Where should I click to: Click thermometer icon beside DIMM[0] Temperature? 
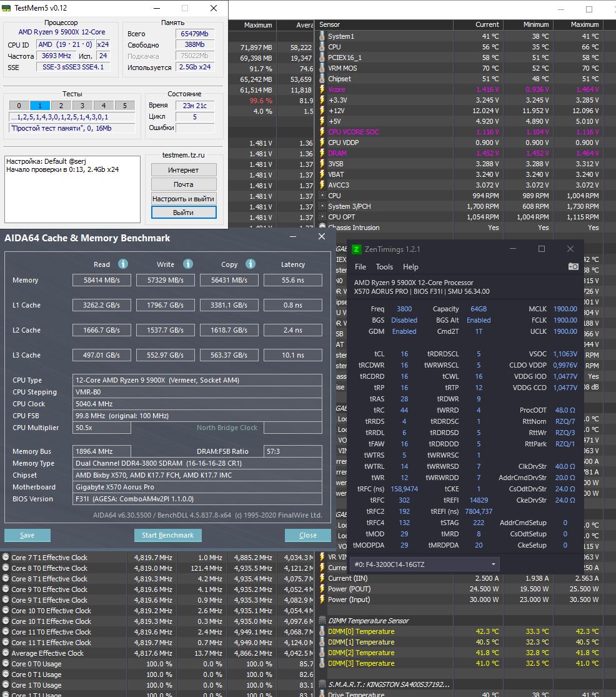point(322,631)
